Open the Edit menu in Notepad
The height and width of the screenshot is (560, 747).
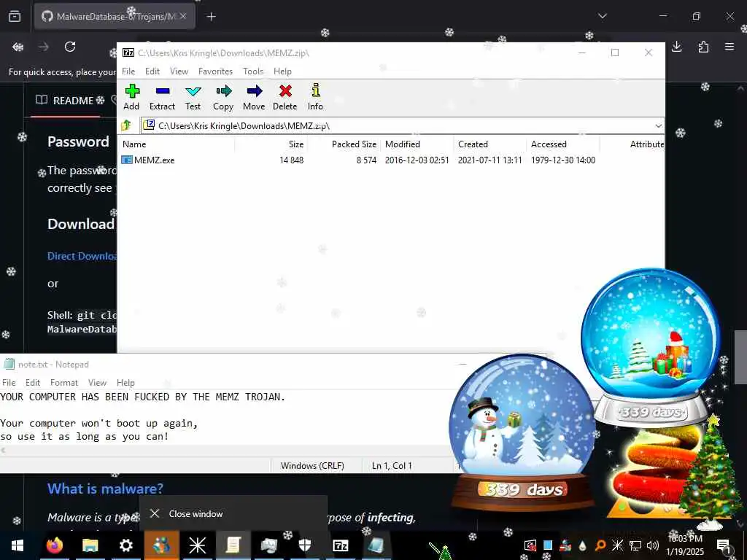pyautogui.click(x=33, y=383)
